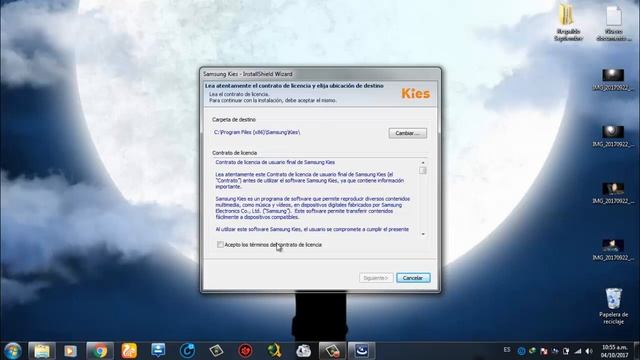
Task: Click the Cancelar button
Action: (x=413, y=278)
